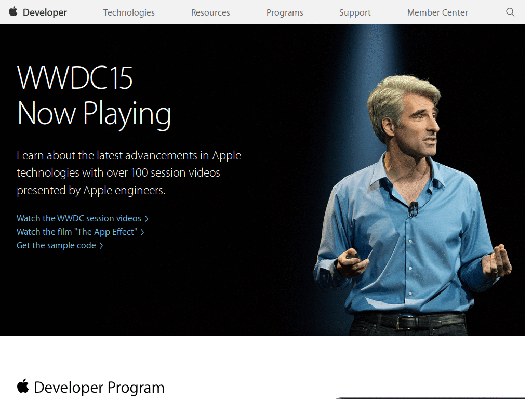Open the Resources menu
This screenshot has width=532, height=399.
click(210, 12)
